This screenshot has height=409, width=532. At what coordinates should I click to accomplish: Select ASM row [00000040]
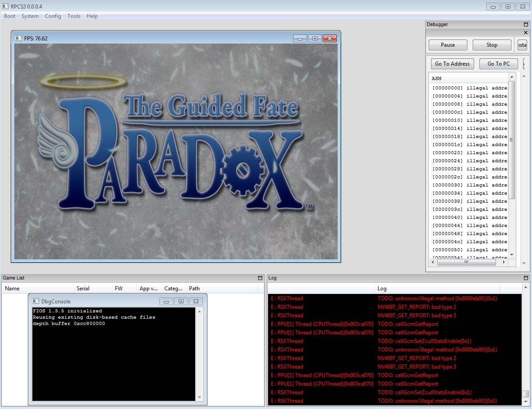[x=470, y=218]
